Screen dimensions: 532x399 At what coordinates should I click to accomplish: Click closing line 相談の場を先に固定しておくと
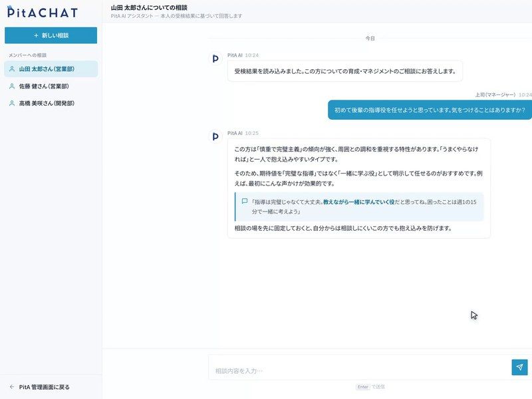343,228
